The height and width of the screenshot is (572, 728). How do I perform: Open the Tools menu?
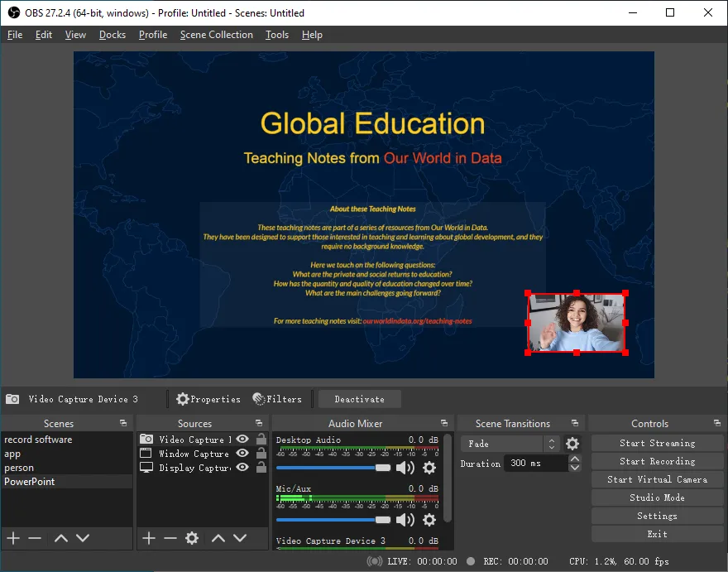pyautogui.click(x=277, y=35)
